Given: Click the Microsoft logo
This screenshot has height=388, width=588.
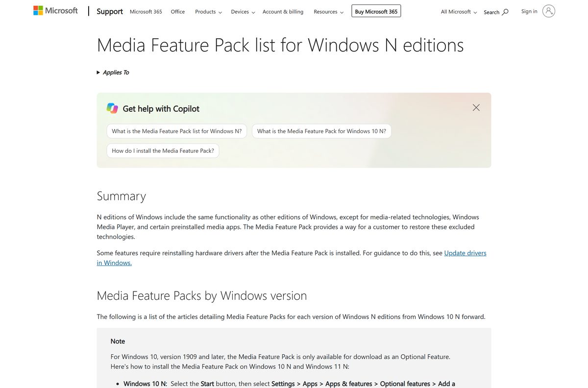Looking at the screenshot, I should tap(55, 11).
